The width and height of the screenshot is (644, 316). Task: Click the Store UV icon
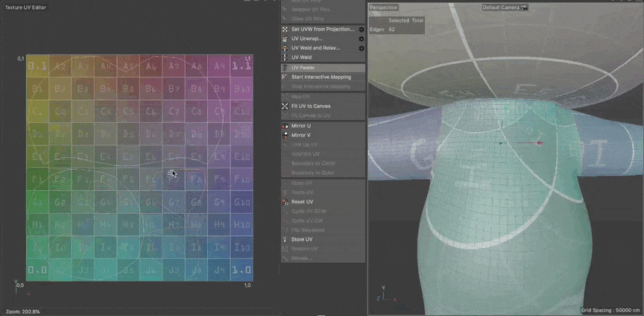pos(285,239)
